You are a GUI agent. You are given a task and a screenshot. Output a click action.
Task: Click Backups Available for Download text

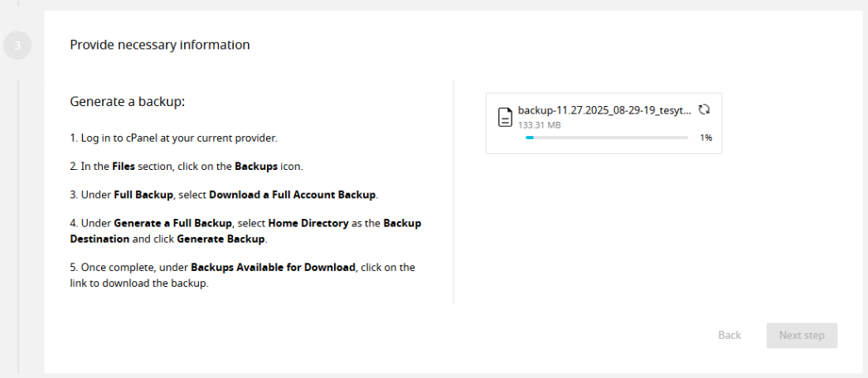click(x=273, y=268)
